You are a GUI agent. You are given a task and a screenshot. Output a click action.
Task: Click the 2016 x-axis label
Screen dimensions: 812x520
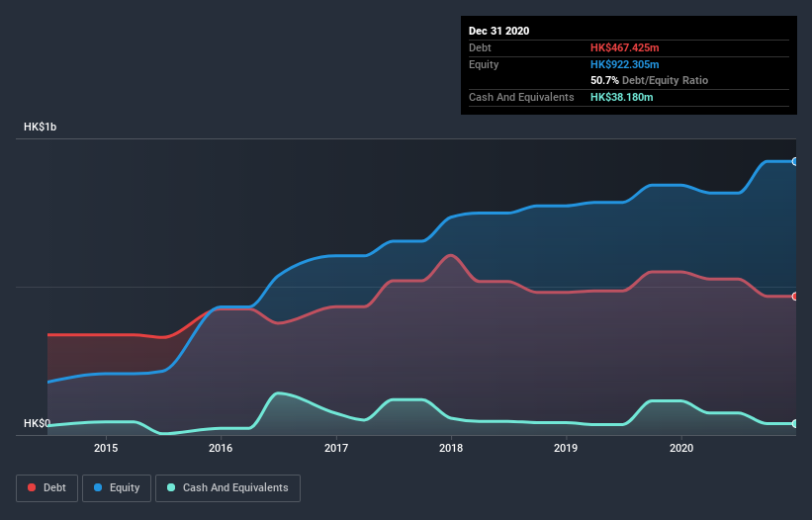(221, 448)
